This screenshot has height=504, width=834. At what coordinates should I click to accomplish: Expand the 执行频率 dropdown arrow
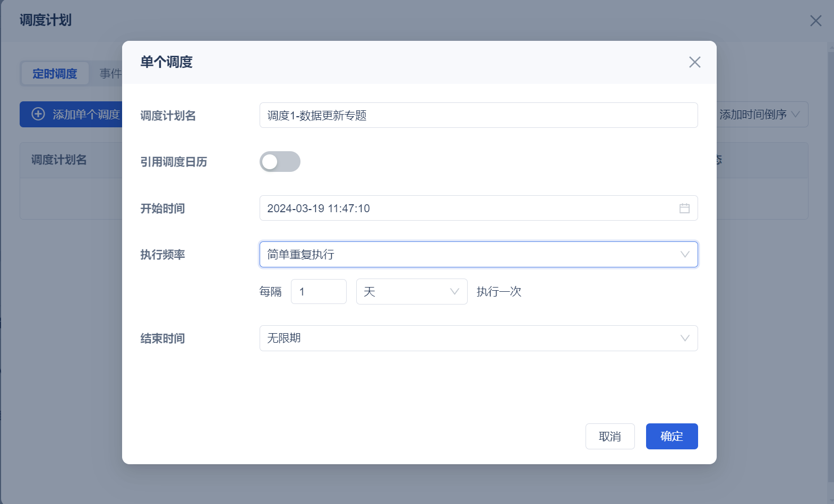pos(685,255)
